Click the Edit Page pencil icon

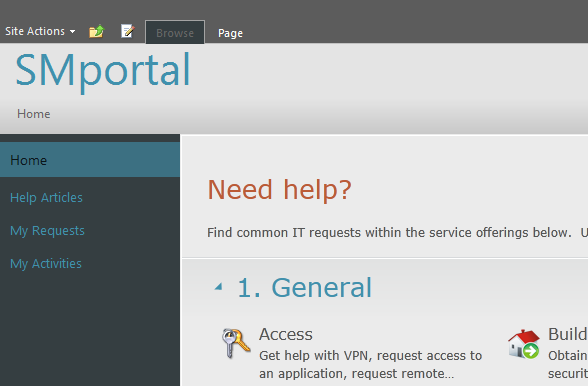(x=128, y=31)
